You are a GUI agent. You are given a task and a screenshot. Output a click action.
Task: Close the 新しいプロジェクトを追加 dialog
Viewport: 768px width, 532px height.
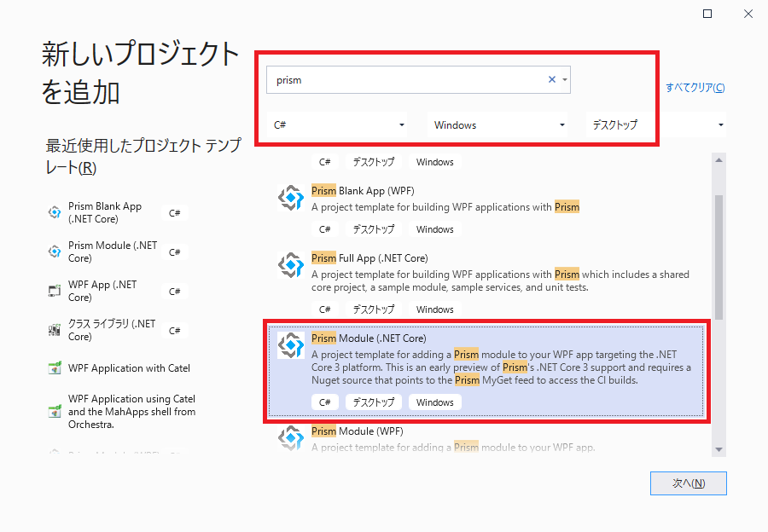click(x=748, y=14)
